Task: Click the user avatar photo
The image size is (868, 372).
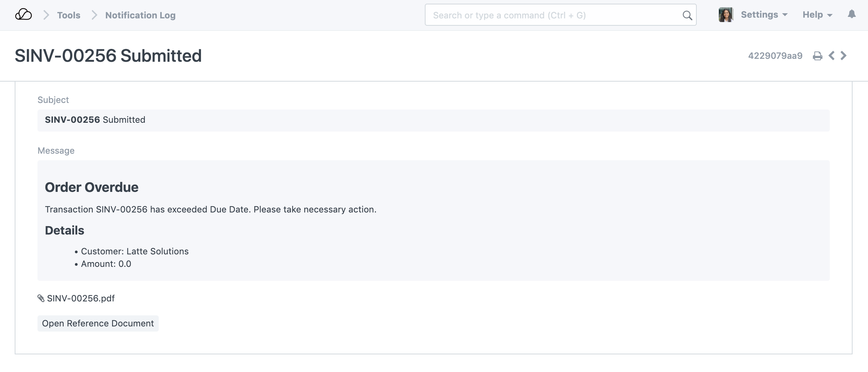Action: pos(725,15)
